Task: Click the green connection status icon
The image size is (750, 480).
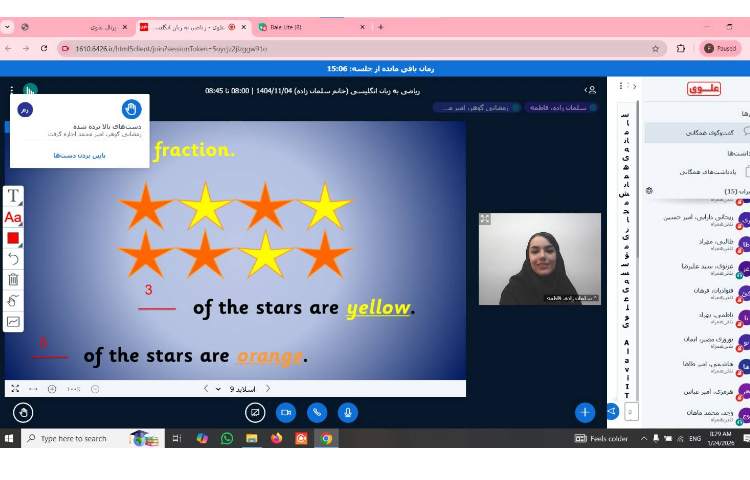Action: [x=30, y=89]
